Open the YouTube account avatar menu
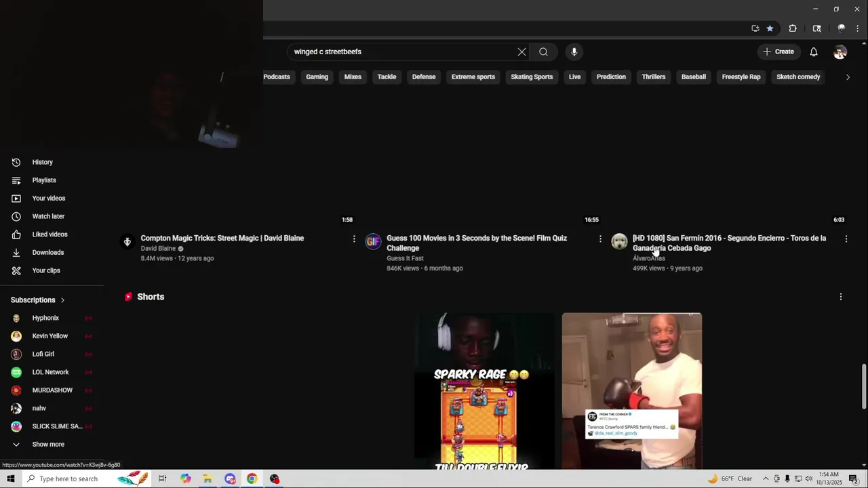The width and height of the screenshot is (868, 488). (x=840, y=52)
